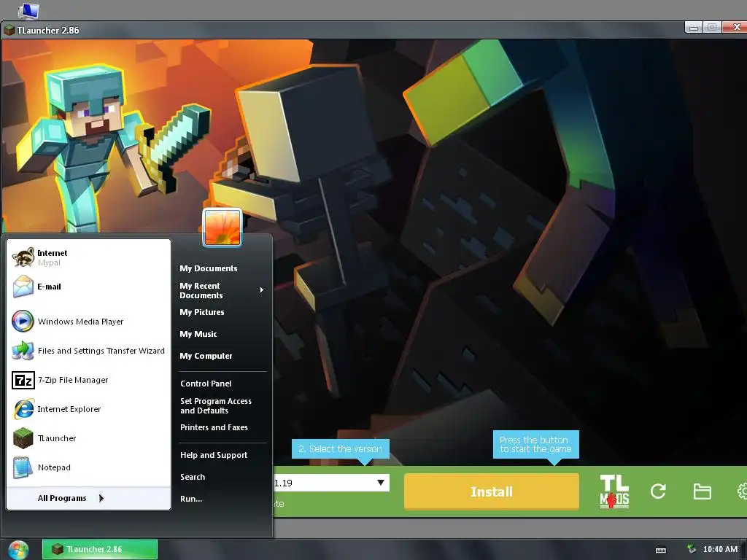The width and height of the screenshot is (747, 560).
Task: Open My Computer desktop icon
Action: [28, 10]
